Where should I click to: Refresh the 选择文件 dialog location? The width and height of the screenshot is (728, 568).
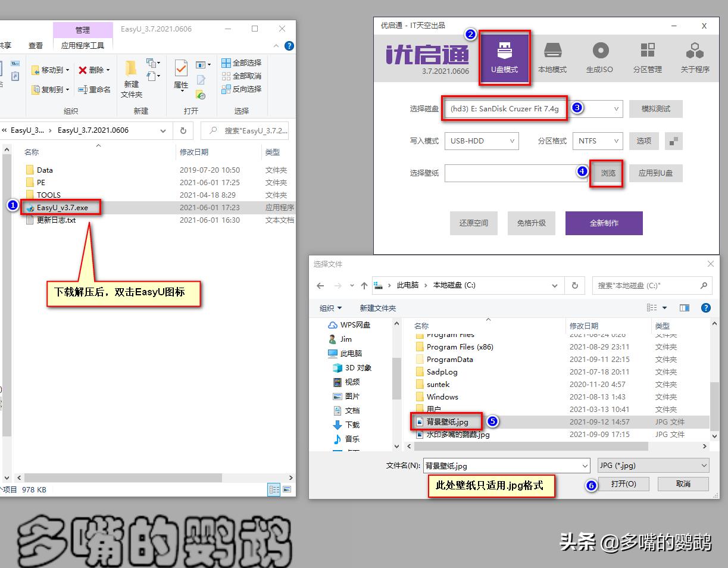pos(574,285)
